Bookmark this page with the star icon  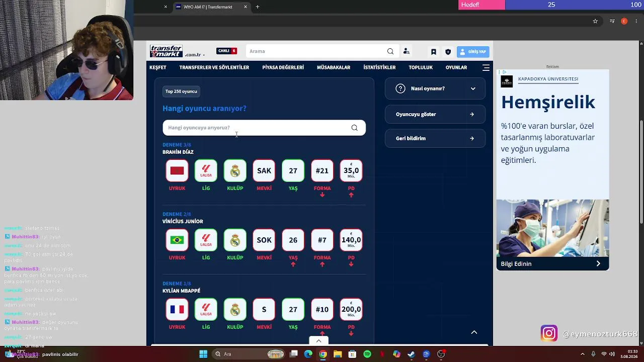pos(595,21)
